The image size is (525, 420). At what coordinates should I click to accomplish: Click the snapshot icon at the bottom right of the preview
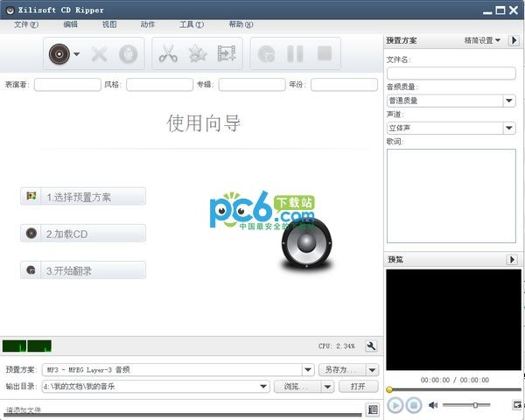[x=517, y=404]
